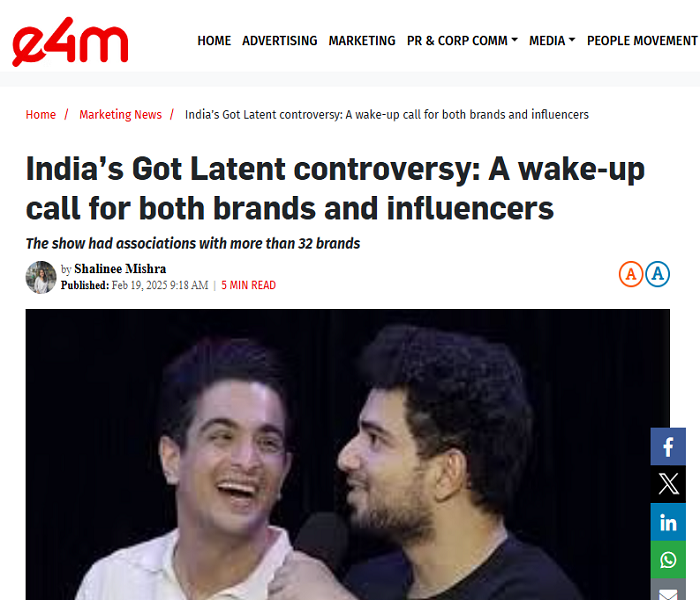
Task: Expand PR & CORP COMM dropdown
Action: pos(462,41)
